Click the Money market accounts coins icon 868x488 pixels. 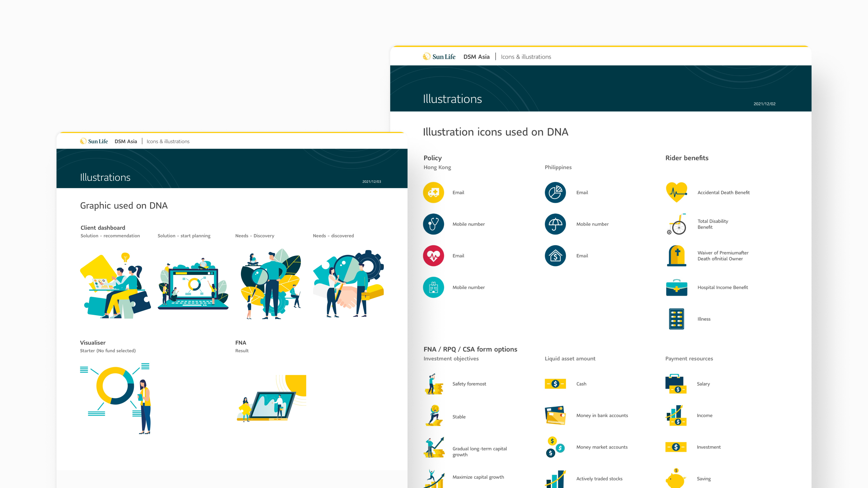pyautogui.click(x=555, y=447)
